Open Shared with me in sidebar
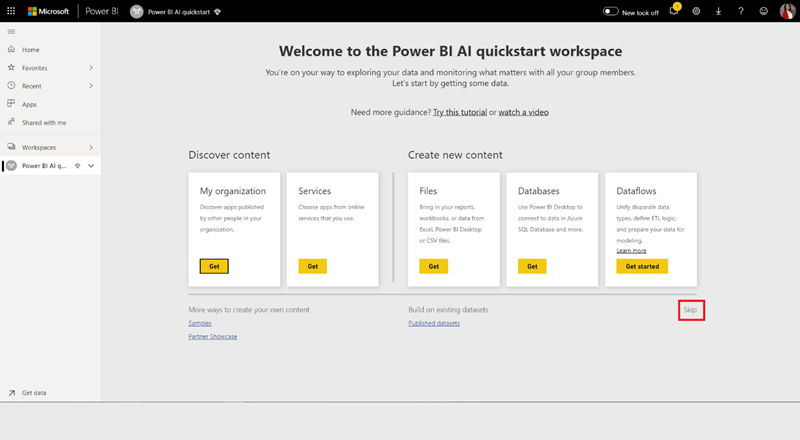The width and height of the screenshot is (800, 440). pyautogui.click(x=43, y=122)
